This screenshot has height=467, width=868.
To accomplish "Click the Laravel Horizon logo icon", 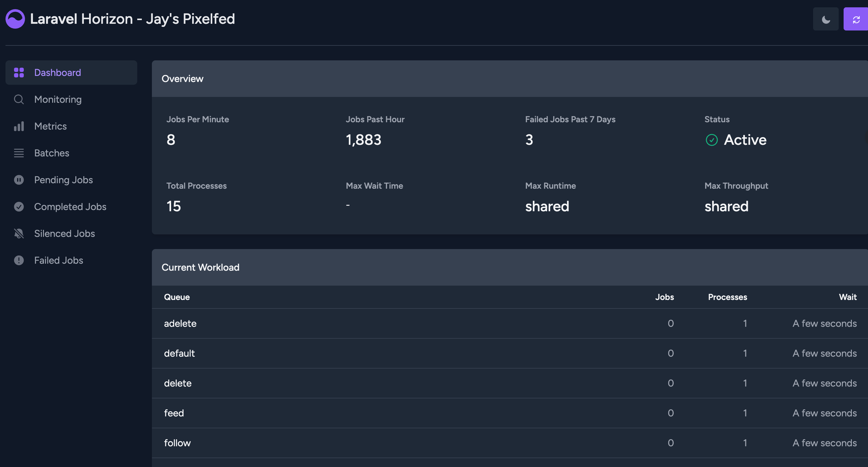I will coord(15,19).
